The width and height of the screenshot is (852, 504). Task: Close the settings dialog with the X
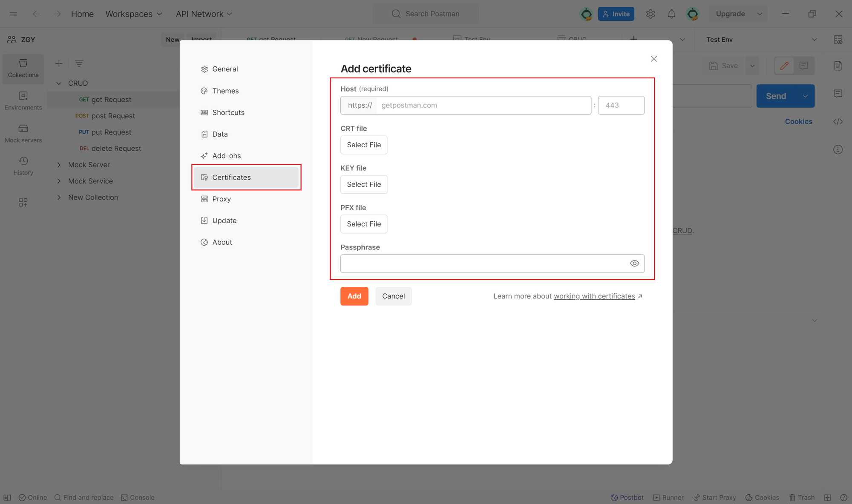(x=654, y=59)
